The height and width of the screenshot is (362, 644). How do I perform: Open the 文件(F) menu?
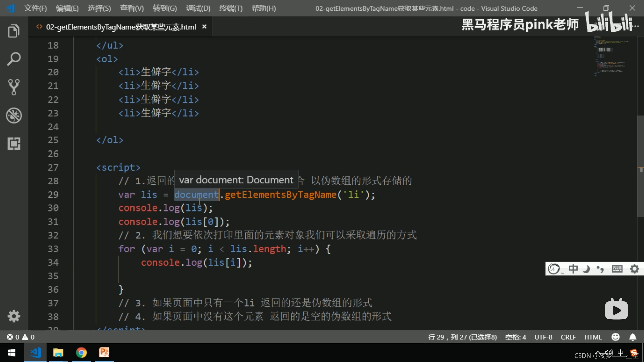[x=35, y=8]
